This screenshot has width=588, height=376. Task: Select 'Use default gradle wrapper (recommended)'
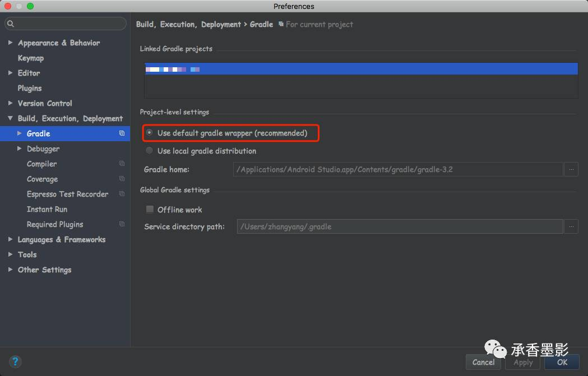point(150,133)
